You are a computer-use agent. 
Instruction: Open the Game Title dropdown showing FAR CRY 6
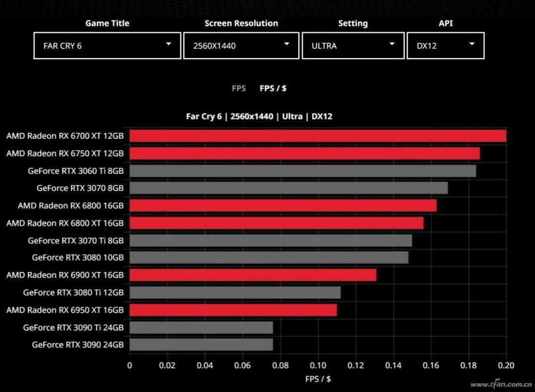tap(107, 46)
